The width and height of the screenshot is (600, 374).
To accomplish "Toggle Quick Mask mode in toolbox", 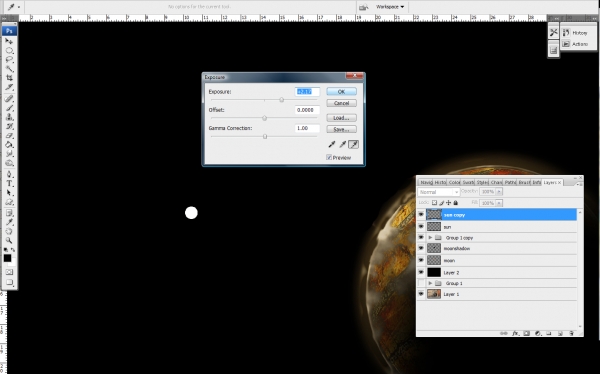I will 9,272.
